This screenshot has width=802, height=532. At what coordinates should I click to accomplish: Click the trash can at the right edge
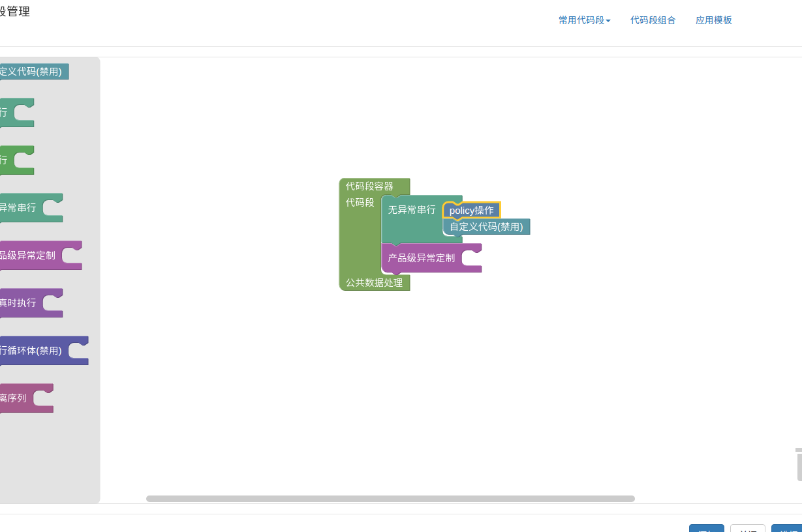[798, 464]
